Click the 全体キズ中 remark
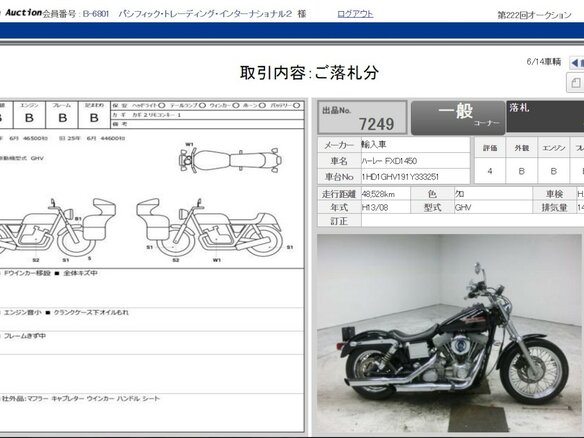 coord(80,273)
